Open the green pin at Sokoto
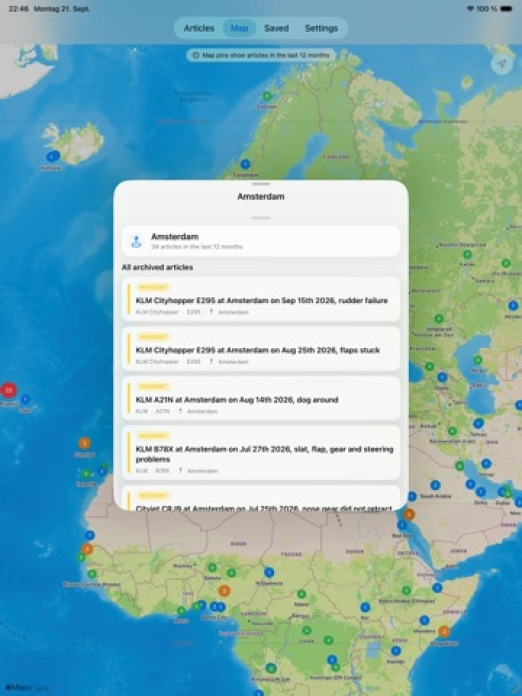Viewport: 522px width, 696px height. (x=212, y=567)
